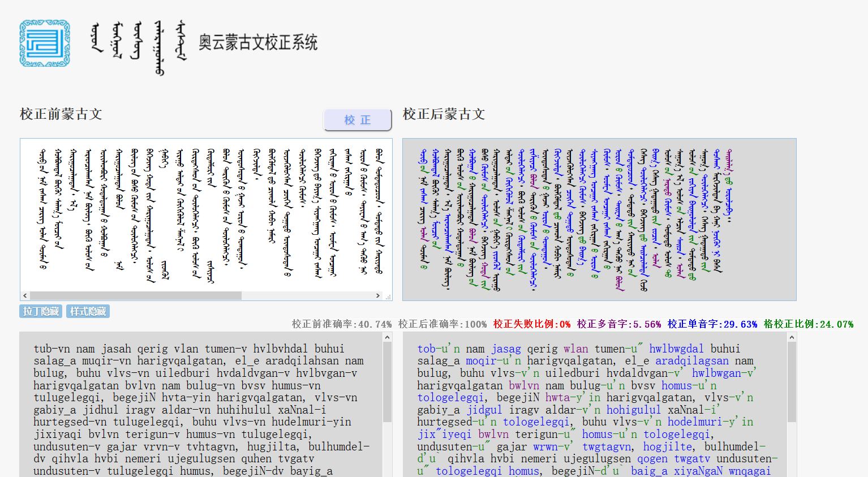Viewport: 868px width, 477px height.
Task: Click the horizontal scrollbar thumb under Mongolian input
Action: point(136,295)
